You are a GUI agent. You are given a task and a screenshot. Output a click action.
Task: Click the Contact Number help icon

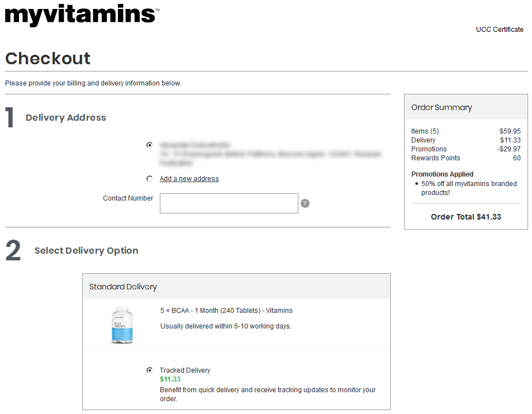point(305,203)
